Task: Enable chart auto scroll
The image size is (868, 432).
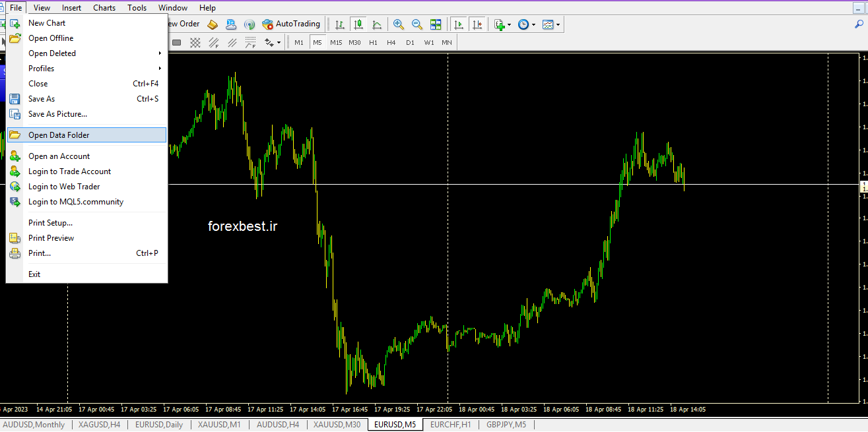Action: click(x=459, y=24)
